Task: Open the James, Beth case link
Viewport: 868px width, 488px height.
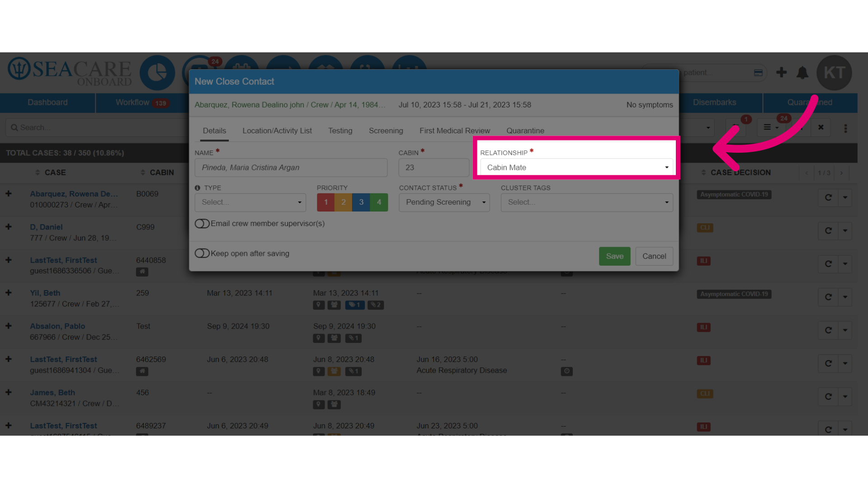Action: click(x=52, y=393)
